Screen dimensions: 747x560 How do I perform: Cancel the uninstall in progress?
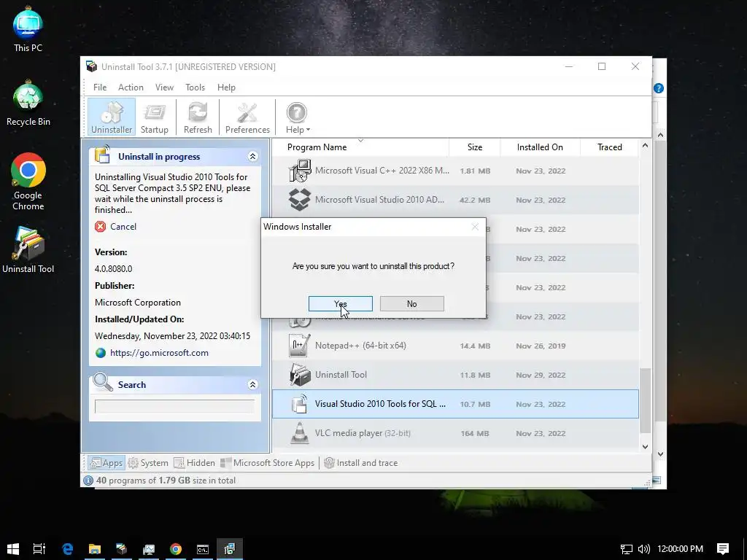[116, 227]
